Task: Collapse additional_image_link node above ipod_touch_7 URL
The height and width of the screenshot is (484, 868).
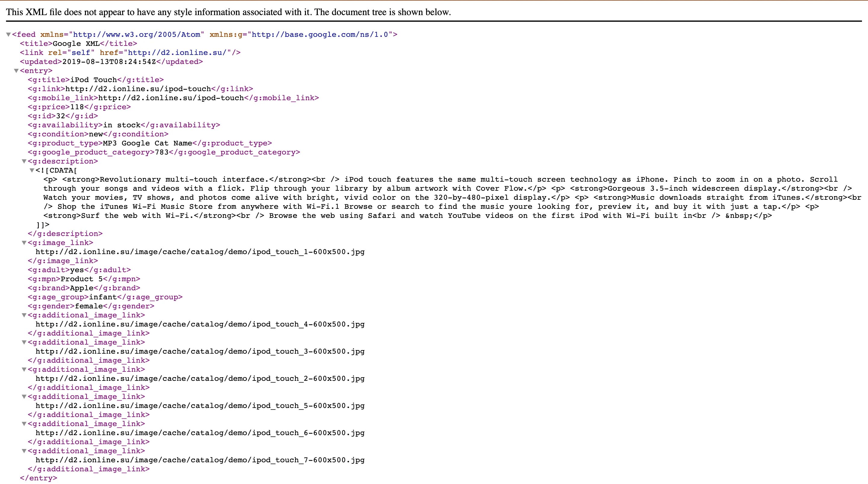Action: 24,451
